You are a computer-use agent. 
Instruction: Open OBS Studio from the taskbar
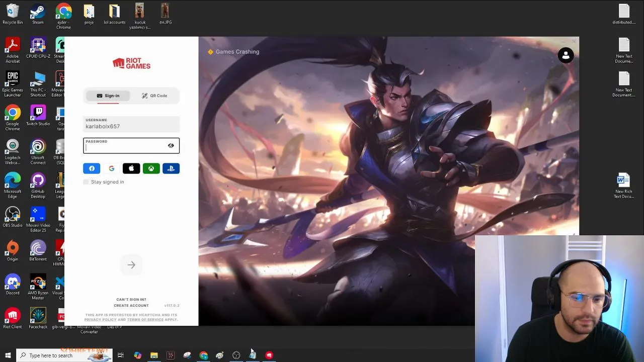pyautogui.click(x=236, y=355)
